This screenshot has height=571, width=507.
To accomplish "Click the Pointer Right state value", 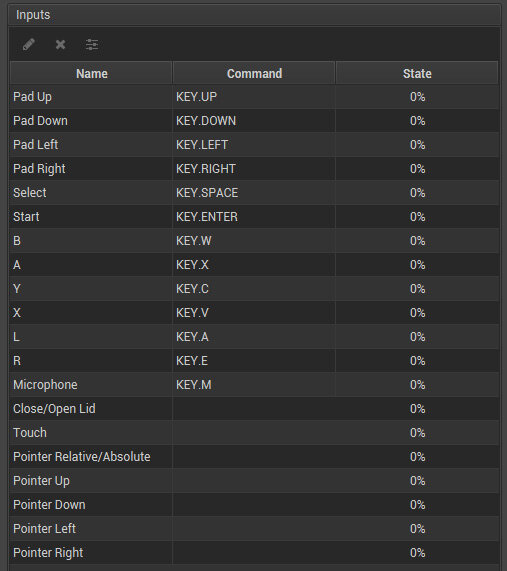I will [417, 553].
